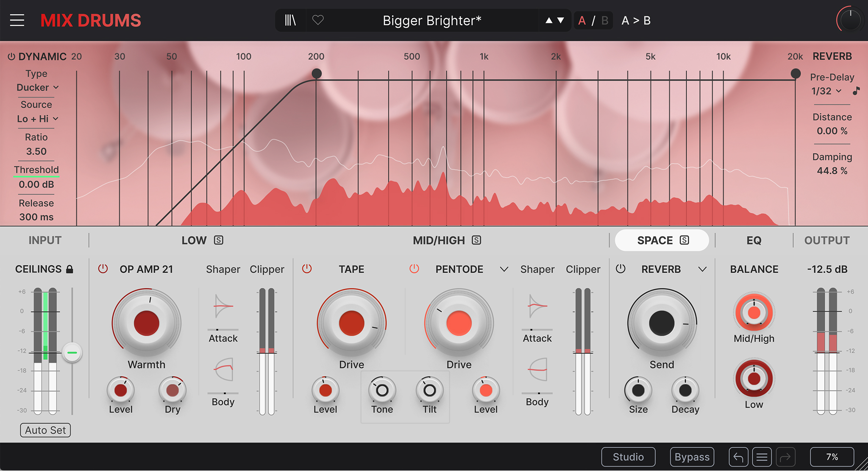Screen dimensions: 868x471
Task: Open the history list icon
Action: [762, 457]
